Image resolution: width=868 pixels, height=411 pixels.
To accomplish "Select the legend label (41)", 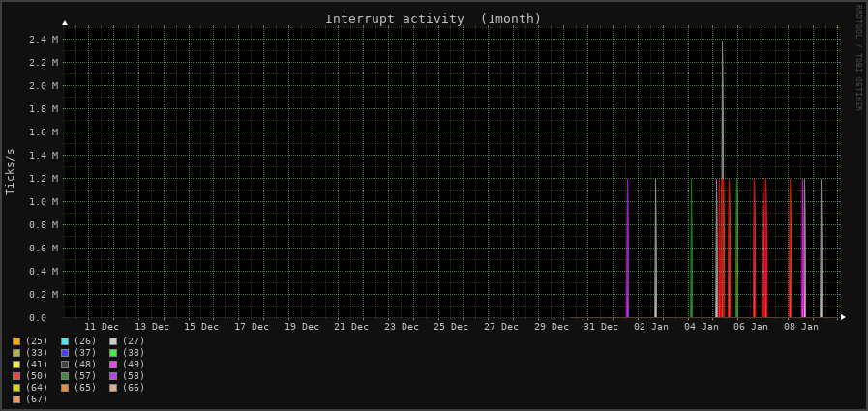I will coord(37,365).
